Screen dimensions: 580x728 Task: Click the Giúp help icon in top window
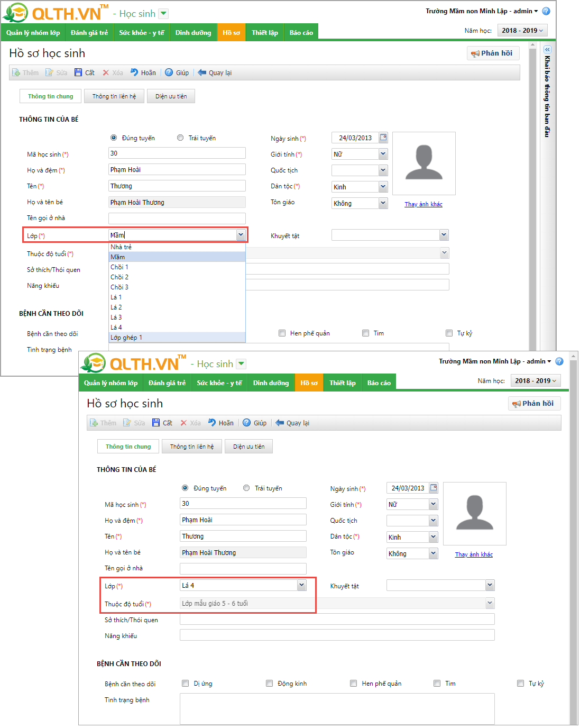coord(169,72)
